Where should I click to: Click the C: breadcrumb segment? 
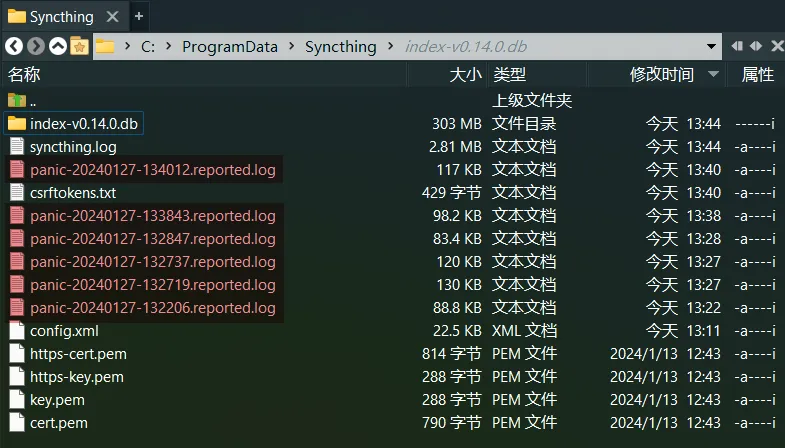(148, 47)
